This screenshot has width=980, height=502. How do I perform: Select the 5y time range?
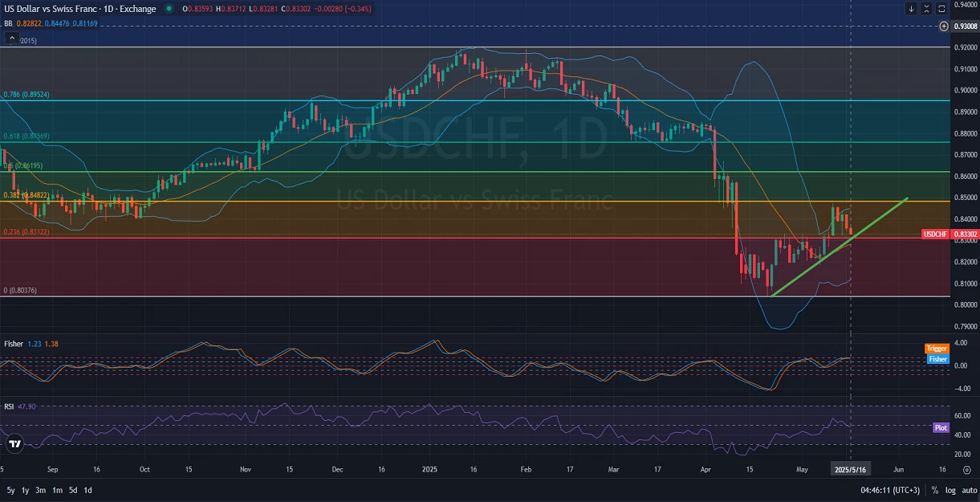[x=10, y=490]
